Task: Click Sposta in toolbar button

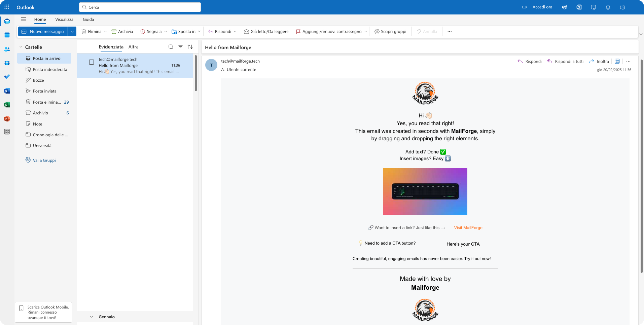Action: point(183,32)
